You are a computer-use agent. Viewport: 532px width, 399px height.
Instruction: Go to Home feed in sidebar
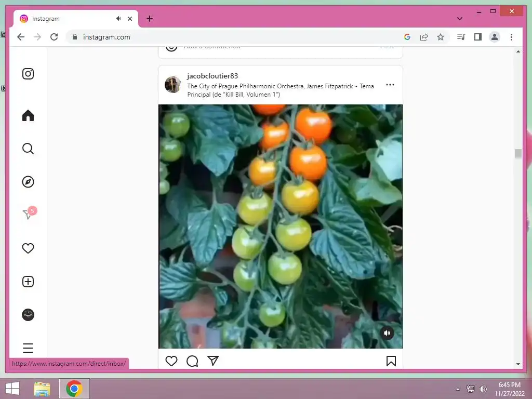point(28,115)
